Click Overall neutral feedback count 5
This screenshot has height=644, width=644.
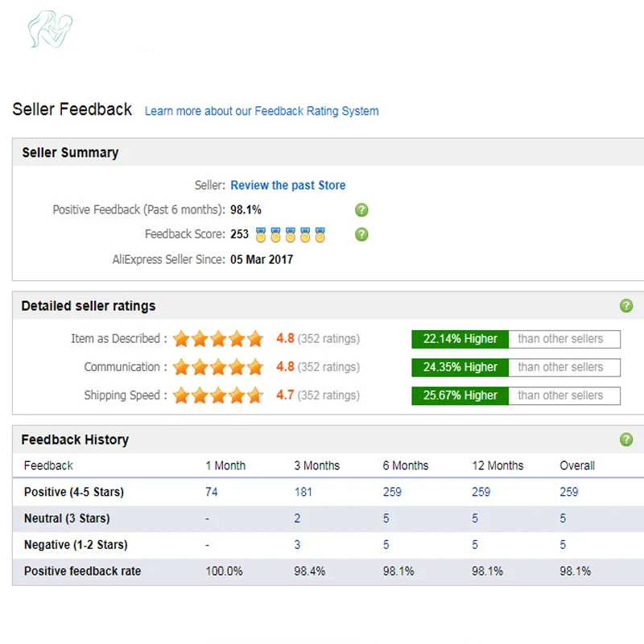click(563, 518)
